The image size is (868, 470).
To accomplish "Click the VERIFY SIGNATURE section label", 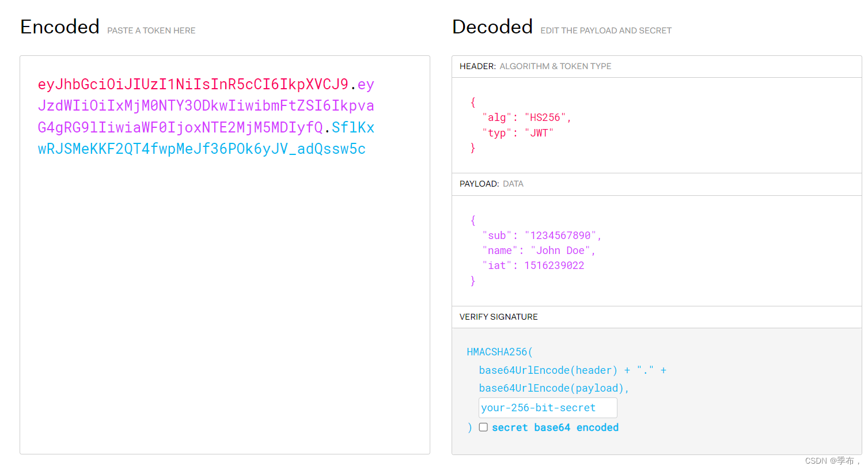I will pyautogui.click(x=498, y=317).
